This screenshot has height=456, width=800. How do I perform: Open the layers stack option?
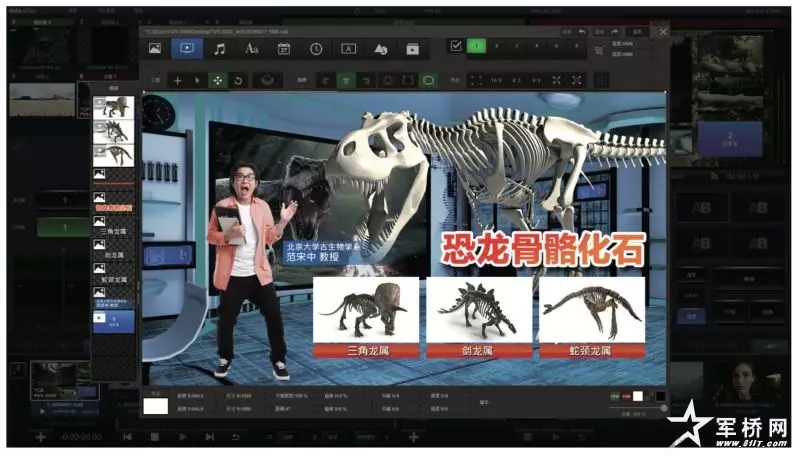267,79
